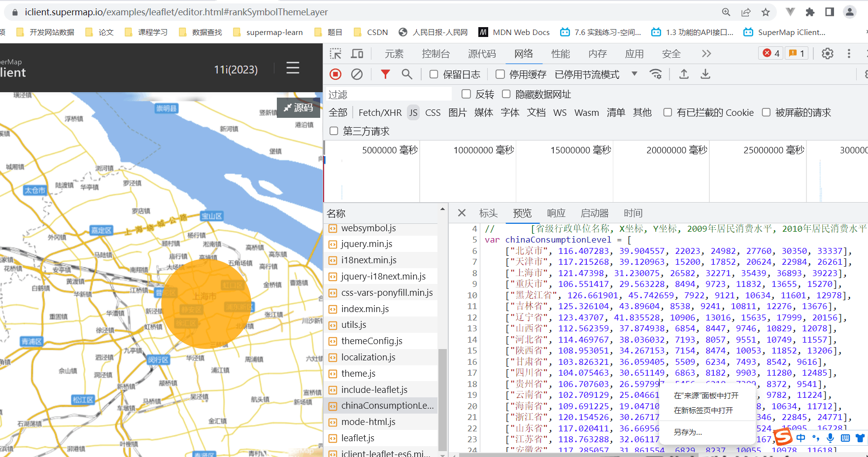Check the 第三方请求 checkbox
The width and height of the screenshot is (868, 457).
[x=334, y=131]
